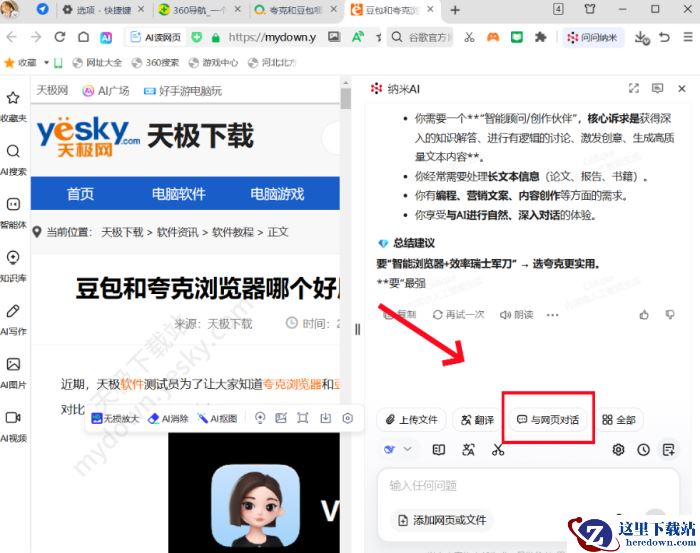
Task: Click the 软件资讯 breadcrumb link
Action: point(178,232)
